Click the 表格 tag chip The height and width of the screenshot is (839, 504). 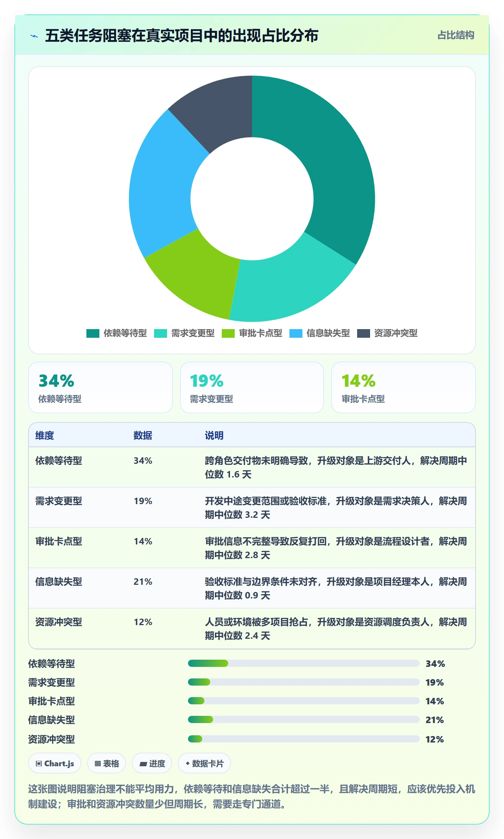click(107, 763)
